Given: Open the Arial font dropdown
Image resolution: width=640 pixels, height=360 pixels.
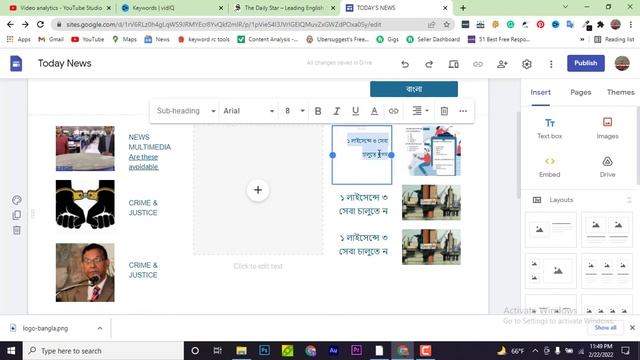Looking at the screenshot, I should (x=248, y=111).
